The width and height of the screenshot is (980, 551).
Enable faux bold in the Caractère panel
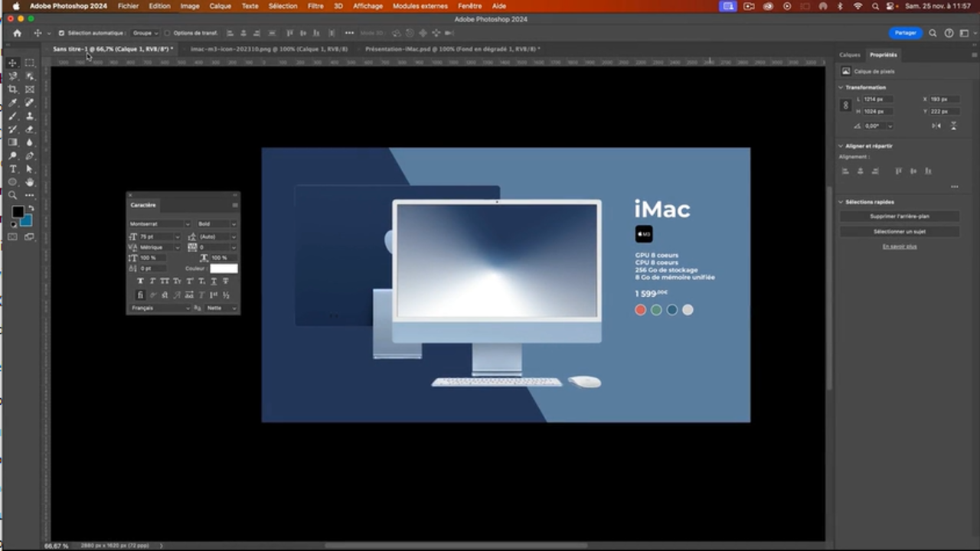[141, 282]
